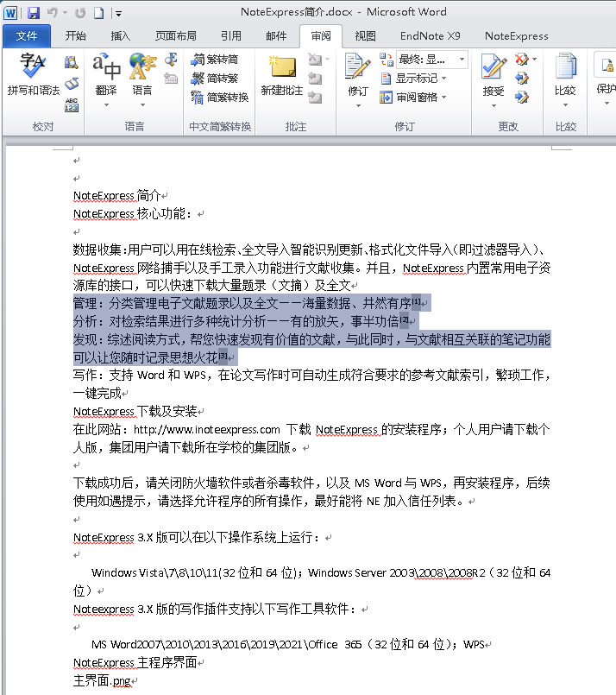Click the heading "NoteExpress 下载及安装"
This screenshot has height=695, width=616.
click(135, 411)
